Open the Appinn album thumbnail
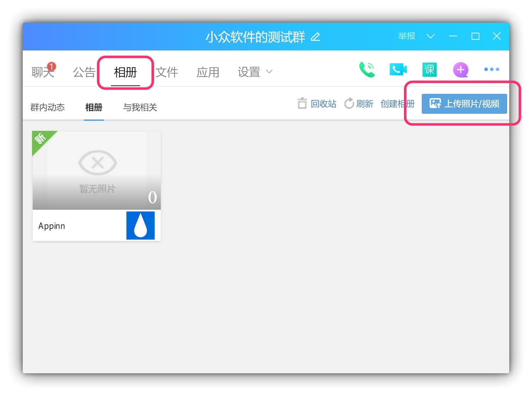The height and width of the screenshot is (396, 532). pyautogui.click(x=97, y=170)
